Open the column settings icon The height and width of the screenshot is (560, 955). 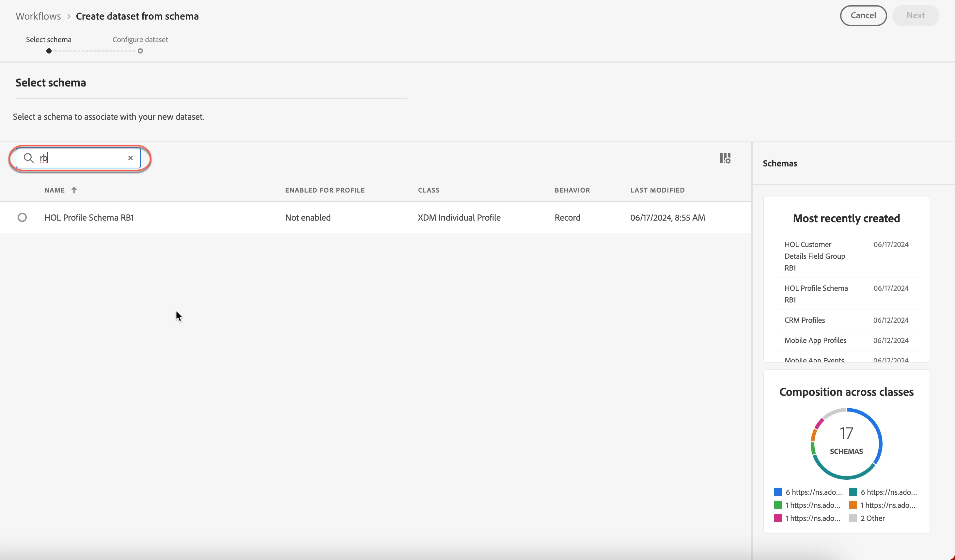[725, 158]
